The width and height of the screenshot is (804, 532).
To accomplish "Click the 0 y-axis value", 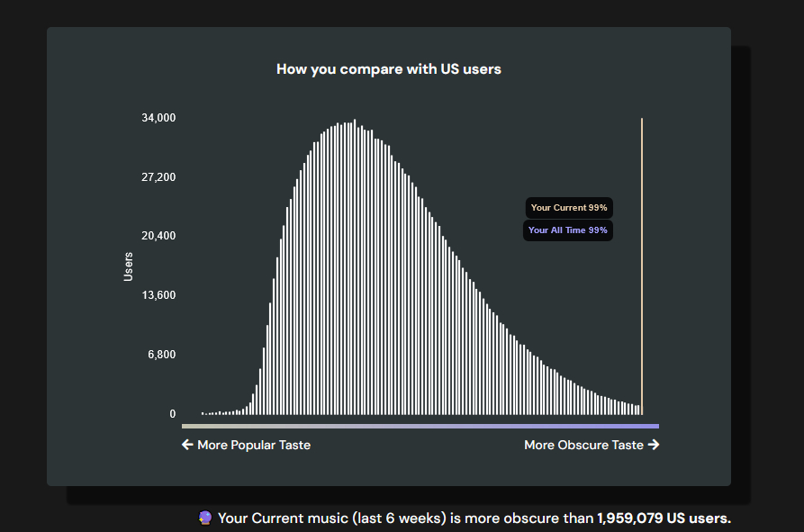I will coord(173,413).
